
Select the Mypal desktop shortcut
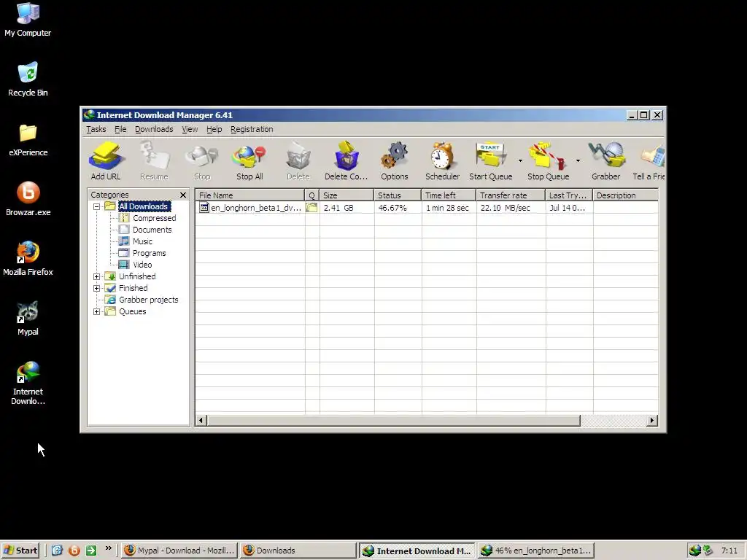(28, 319)
